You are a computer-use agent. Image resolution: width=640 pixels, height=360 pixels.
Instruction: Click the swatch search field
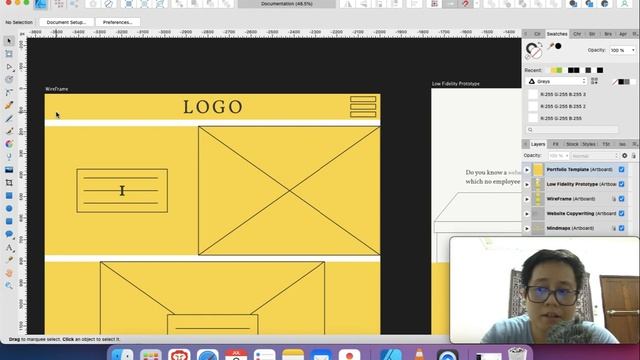tap(572, 130)
